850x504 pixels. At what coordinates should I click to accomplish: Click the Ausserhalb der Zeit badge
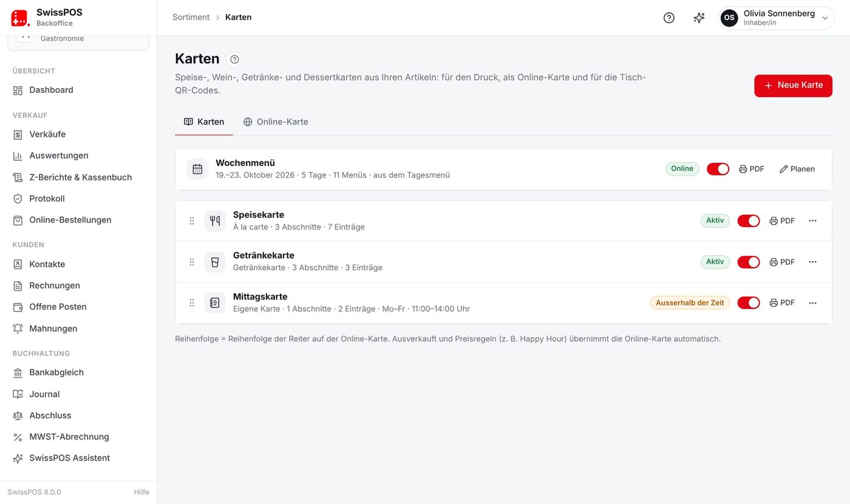pyautogui.click(x=690, y=302)
